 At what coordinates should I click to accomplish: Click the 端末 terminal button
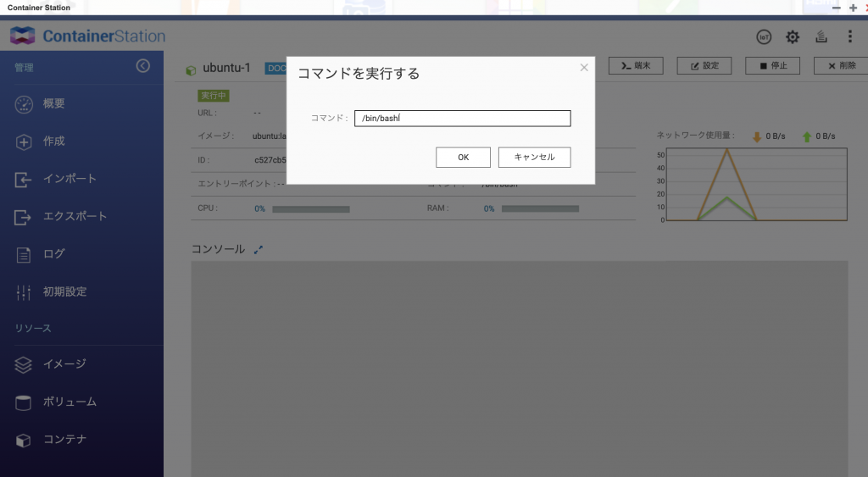tap(636, 66)
